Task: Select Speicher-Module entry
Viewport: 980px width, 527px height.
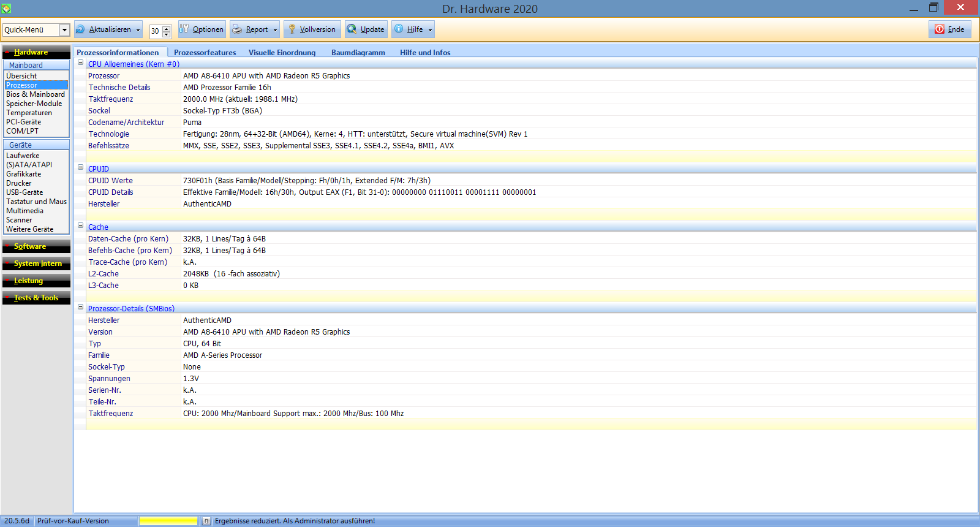Action: point(37,104)
